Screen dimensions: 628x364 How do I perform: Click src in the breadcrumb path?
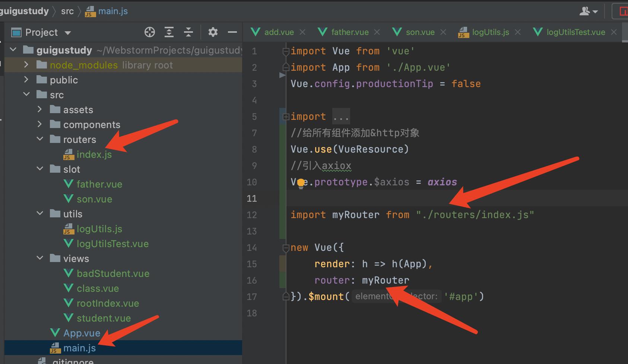coord(67,11)
